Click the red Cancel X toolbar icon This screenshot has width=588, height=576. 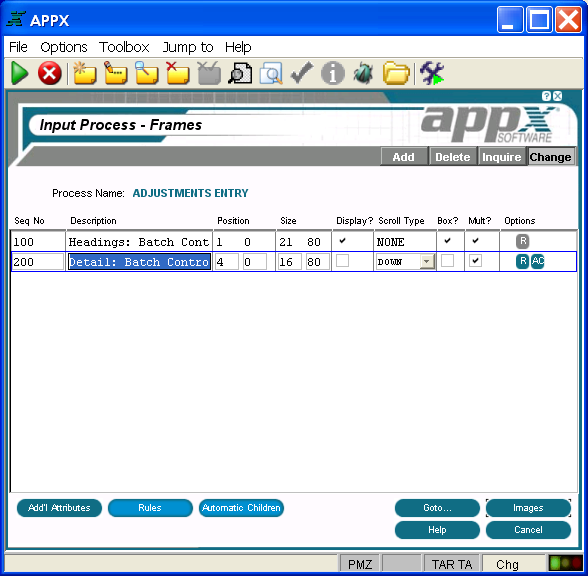click(50, 73)
